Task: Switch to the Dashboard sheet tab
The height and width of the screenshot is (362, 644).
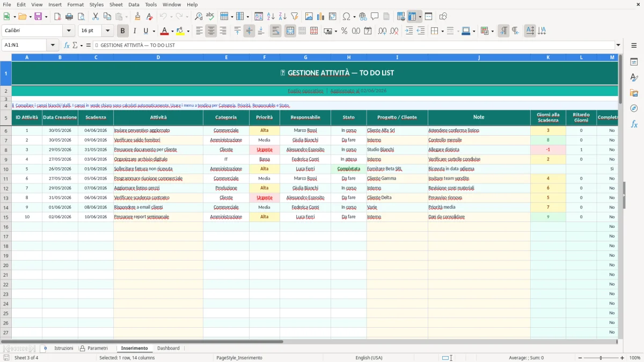Action: click(169, 348)
